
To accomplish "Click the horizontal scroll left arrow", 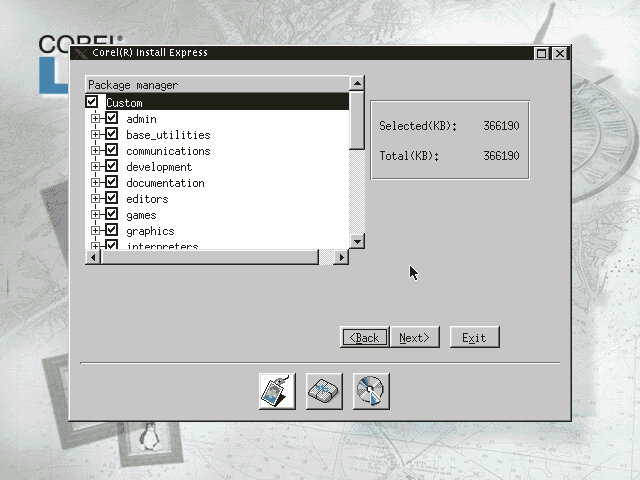I will [x=93, y=257].
